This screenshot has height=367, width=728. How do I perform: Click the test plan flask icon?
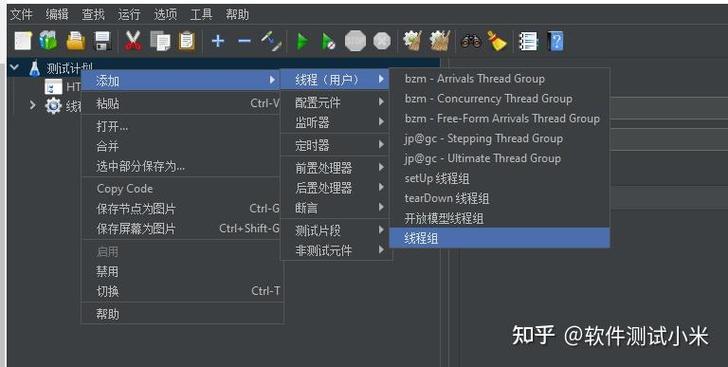34,69
